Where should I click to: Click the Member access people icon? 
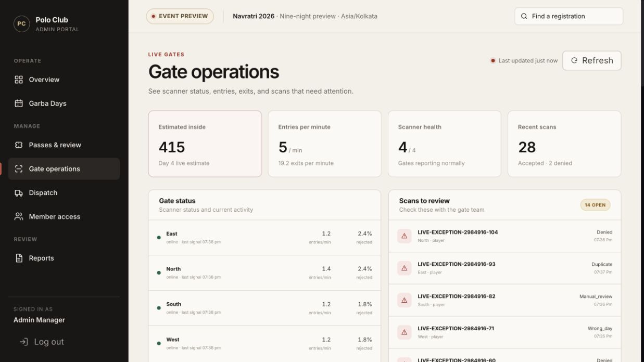point(19,217)
